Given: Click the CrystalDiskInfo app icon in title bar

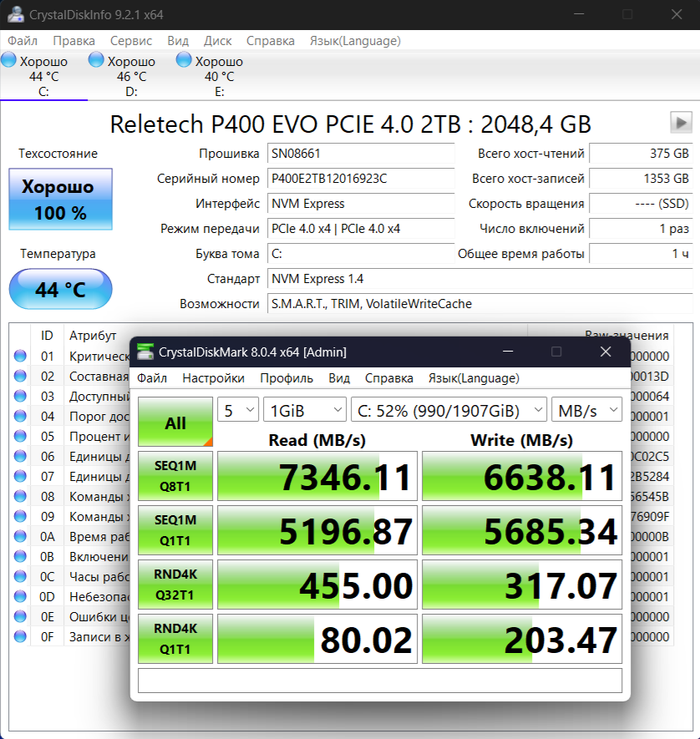Looking at the screenshot, I should (16, 14).
